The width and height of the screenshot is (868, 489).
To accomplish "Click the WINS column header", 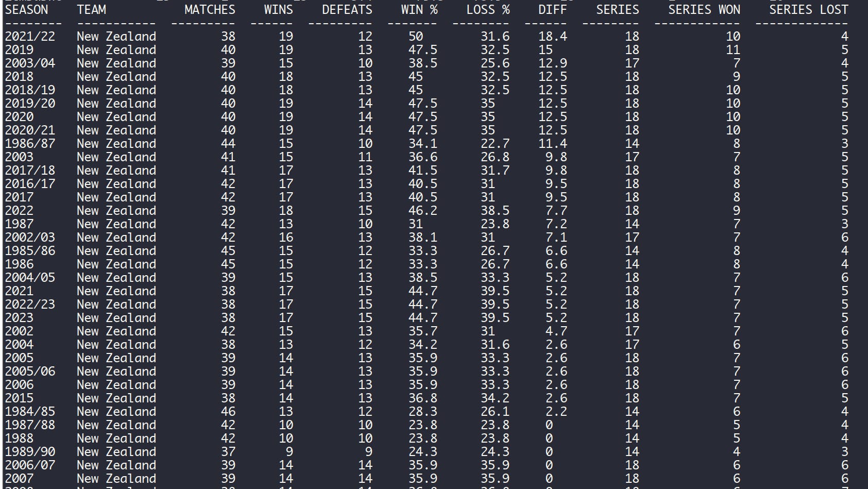I will (x=278, y=10).
